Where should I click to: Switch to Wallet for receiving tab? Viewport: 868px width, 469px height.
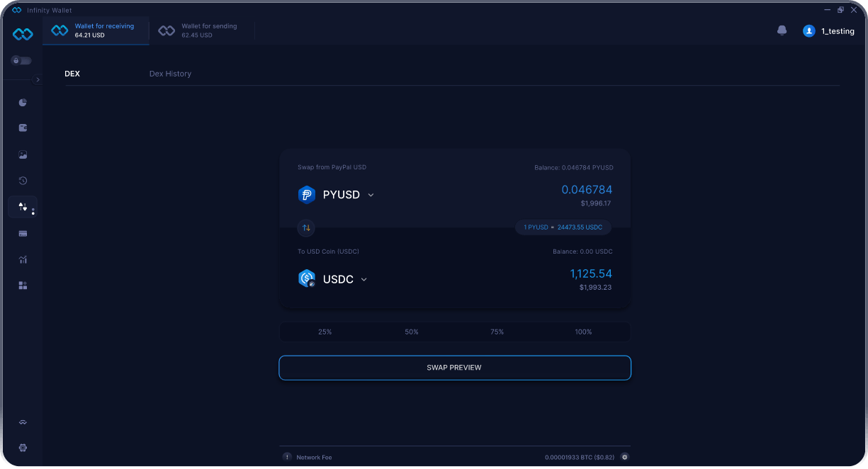(x=96, y=30)
